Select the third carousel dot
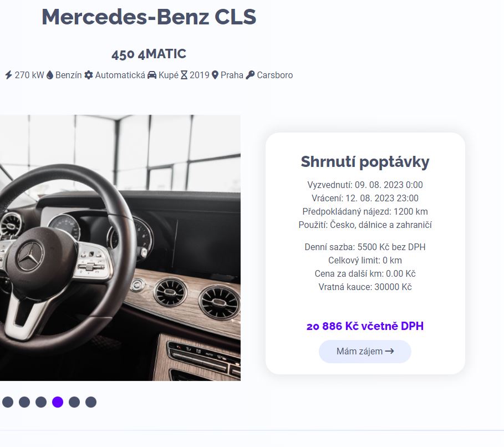504x447 pixels. click(41, 402)
